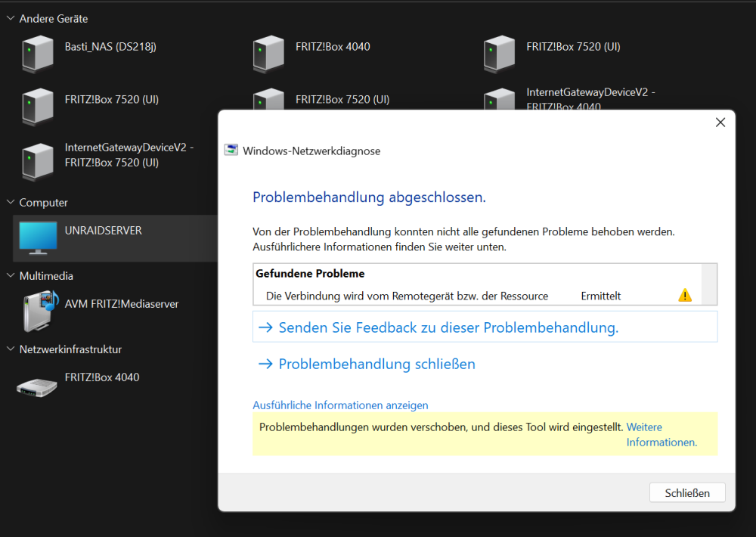This screenshot has width=756, height=537.
Task: Click 'Problembehandlung abgeschlossen.' heading
Action: [x=370, y=197]
